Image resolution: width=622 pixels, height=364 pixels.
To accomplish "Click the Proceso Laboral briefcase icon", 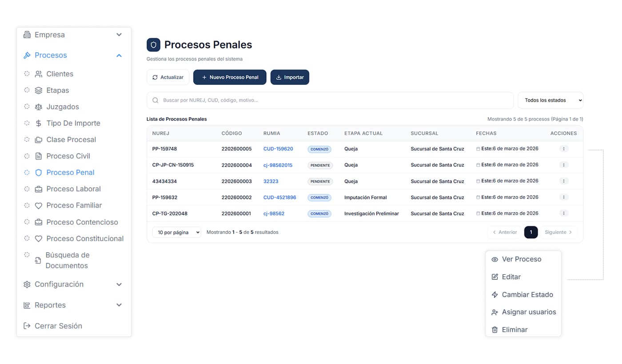I will point(39,189).
